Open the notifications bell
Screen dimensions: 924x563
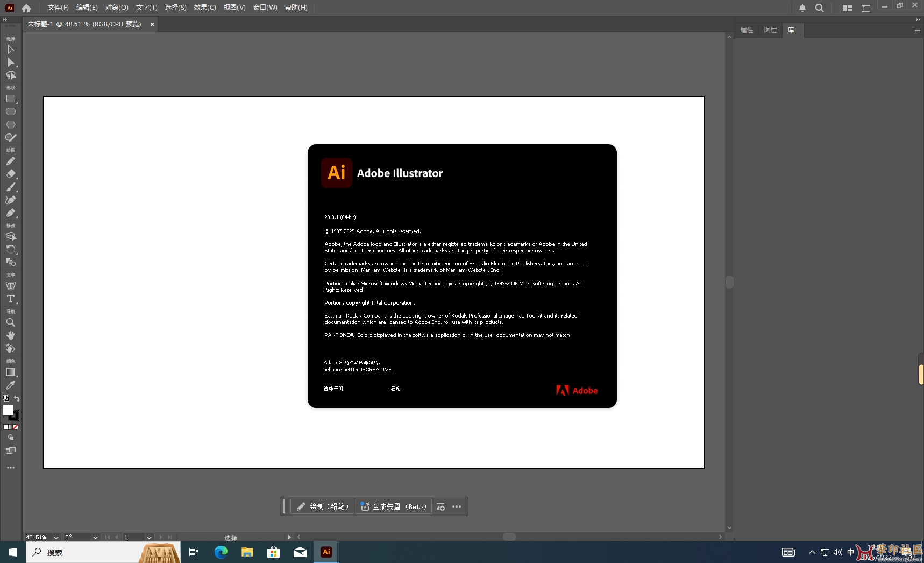pyautogui.click(x=802, y=8)
